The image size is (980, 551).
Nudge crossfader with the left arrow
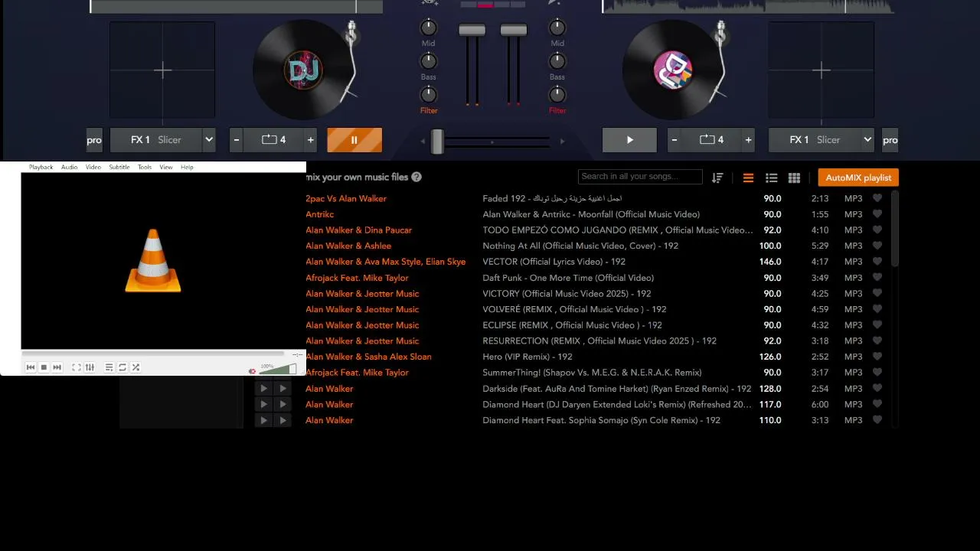tap(423, 141)
